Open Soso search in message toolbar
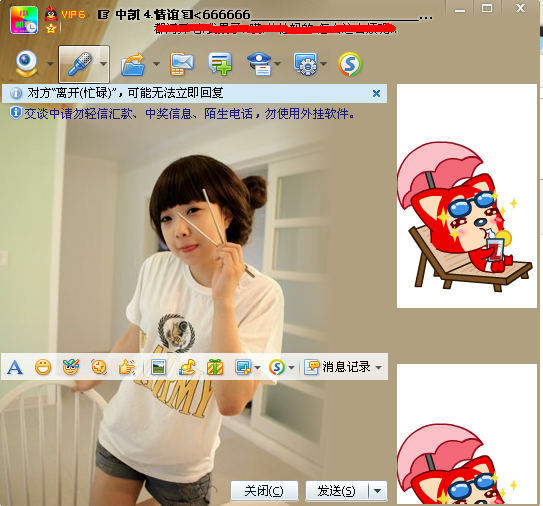 pos(277,367)
